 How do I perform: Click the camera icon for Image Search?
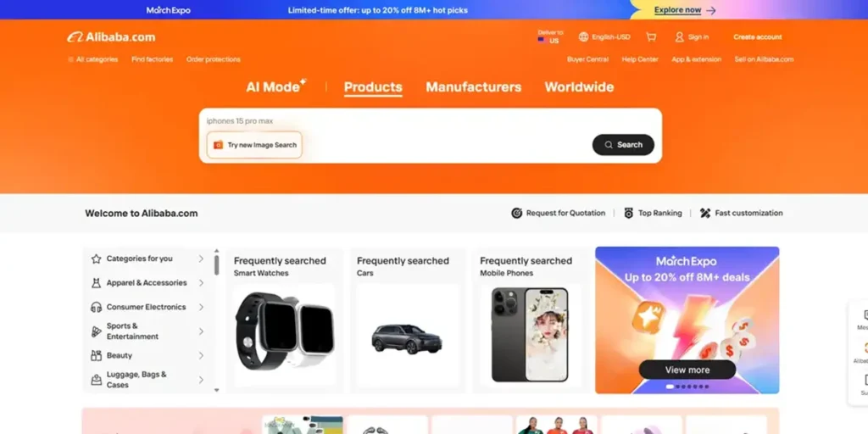[218, 145]
